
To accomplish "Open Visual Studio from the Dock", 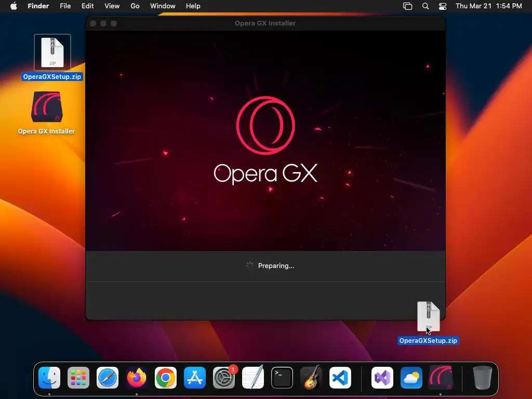I will click(382, 377).
